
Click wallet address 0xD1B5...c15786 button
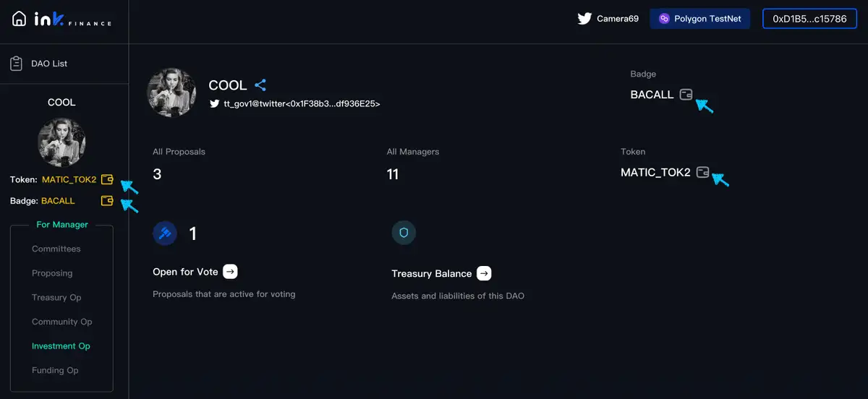click(809, 19)
